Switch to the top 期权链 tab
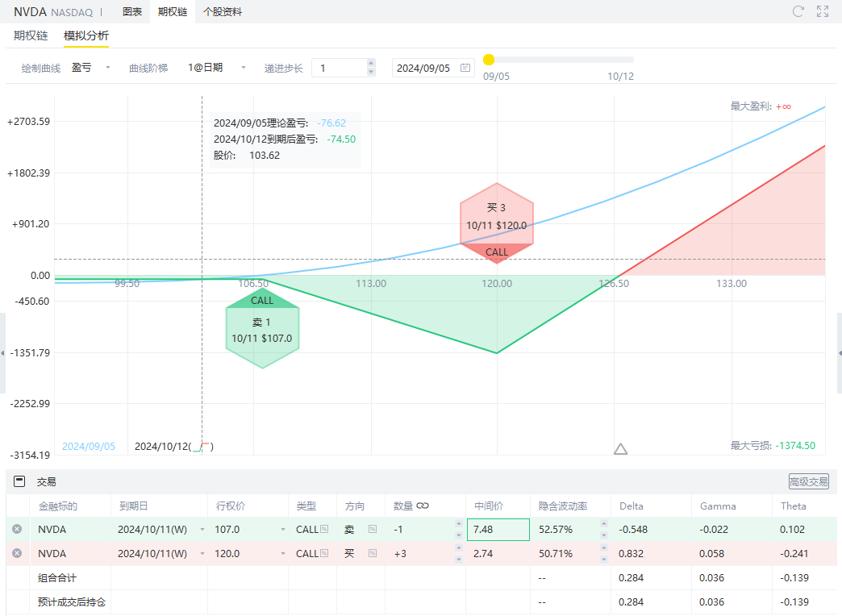 (x=173, y=12)
